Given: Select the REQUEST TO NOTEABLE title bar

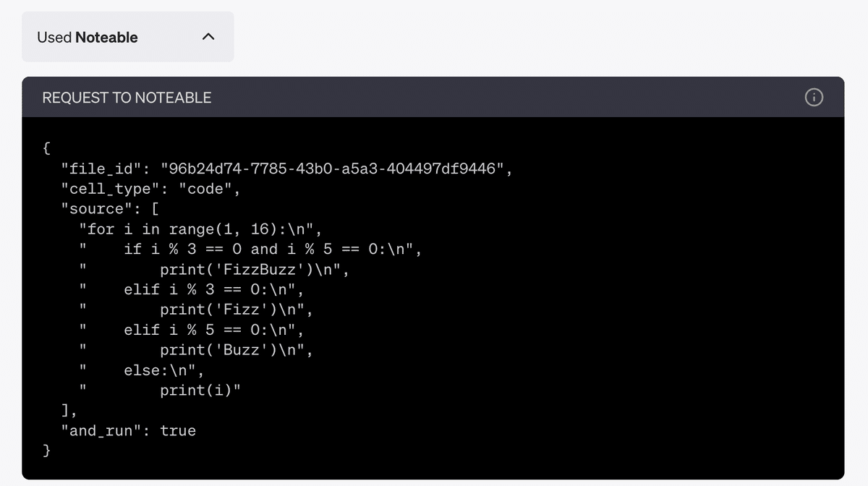Looking at the screenshot, I should [x=127, y=97].
